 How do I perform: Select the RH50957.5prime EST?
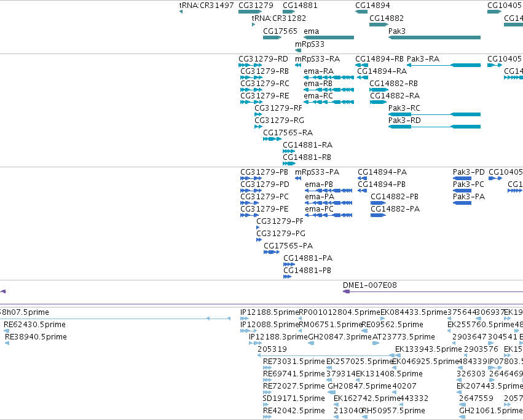point(364,417)
